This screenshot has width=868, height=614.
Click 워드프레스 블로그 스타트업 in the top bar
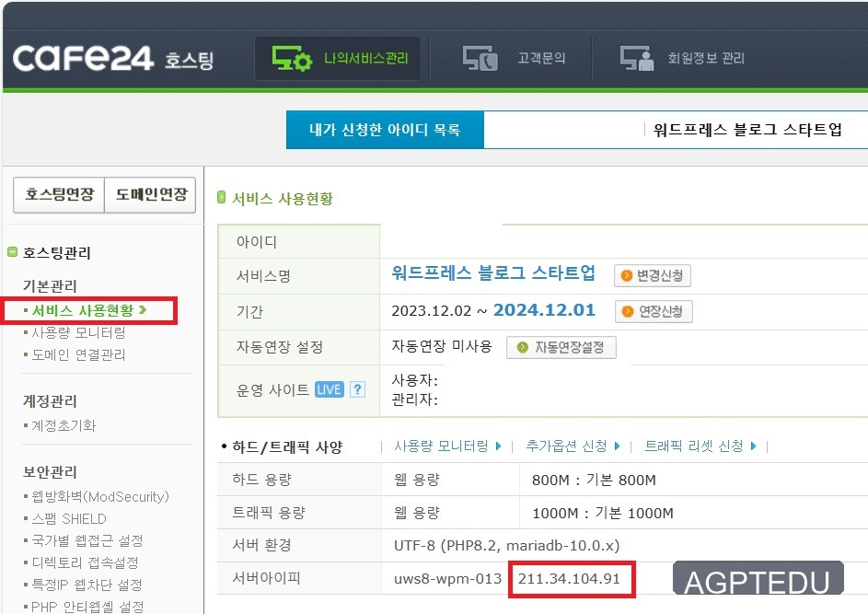pyautogui.click(x=747, y=130)
